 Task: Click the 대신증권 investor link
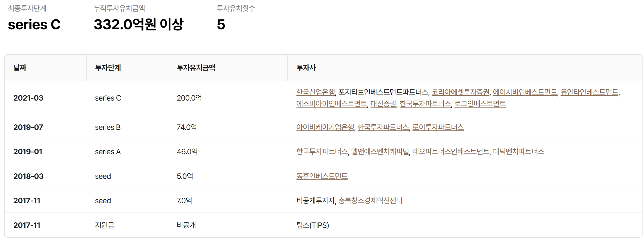[383, 104]
